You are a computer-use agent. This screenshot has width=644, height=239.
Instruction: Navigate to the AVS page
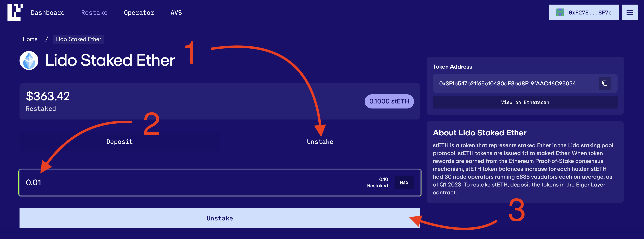pos(176,13)
